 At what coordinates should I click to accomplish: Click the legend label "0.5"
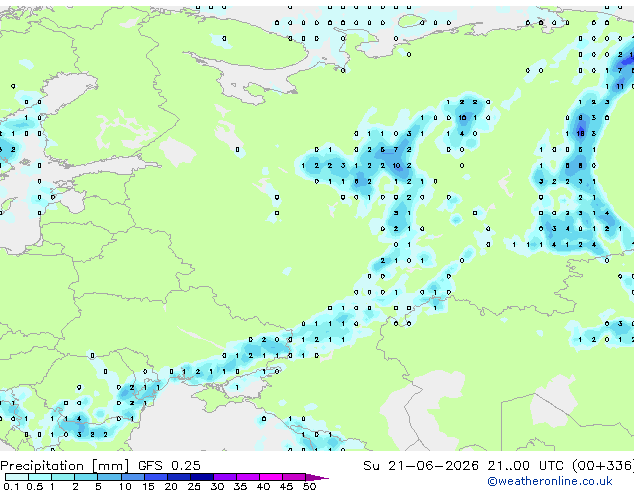pos(34,486)
